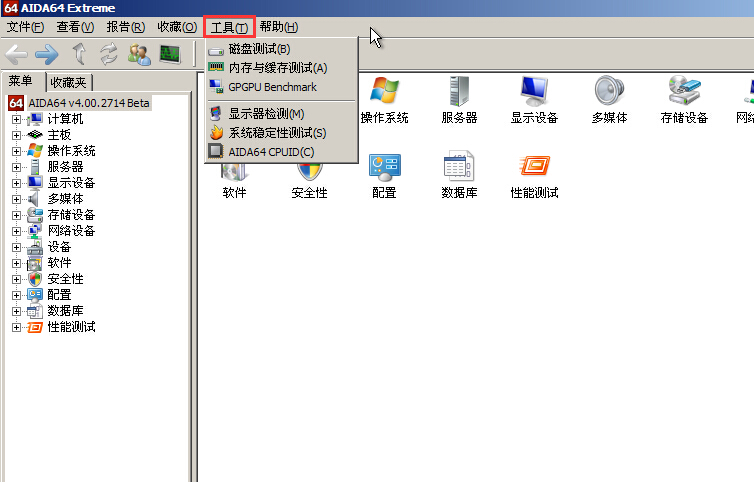Open the 收藏(O) menu
The image size is (754, 482).
177,27
